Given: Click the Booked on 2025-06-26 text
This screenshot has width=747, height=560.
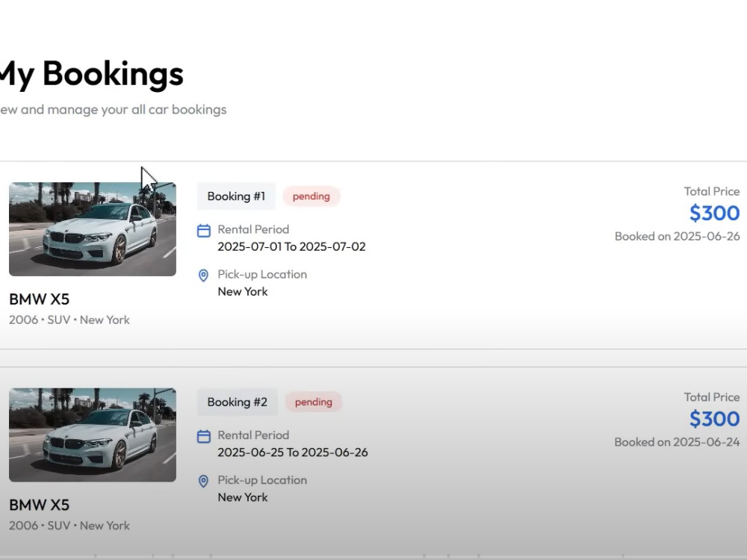Looking at the screenshot, I should [x=677, y=236].
